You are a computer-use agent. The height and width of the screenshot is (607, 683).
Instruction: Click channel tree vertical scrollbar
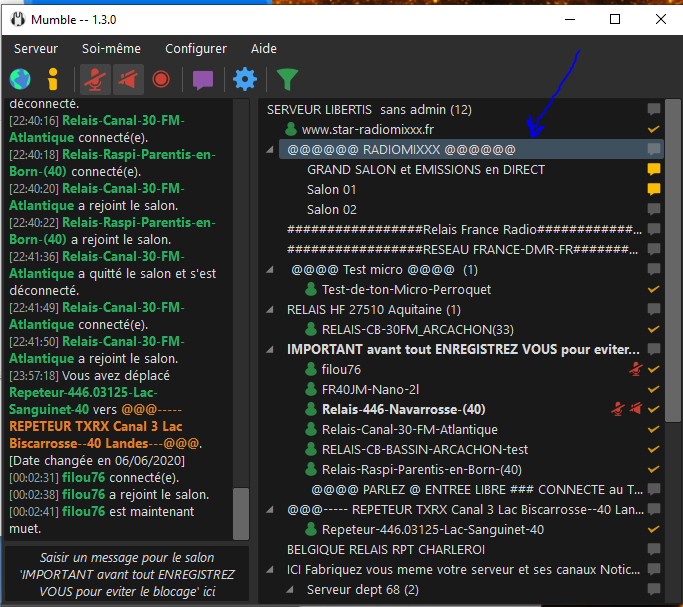tap(673, 261)
